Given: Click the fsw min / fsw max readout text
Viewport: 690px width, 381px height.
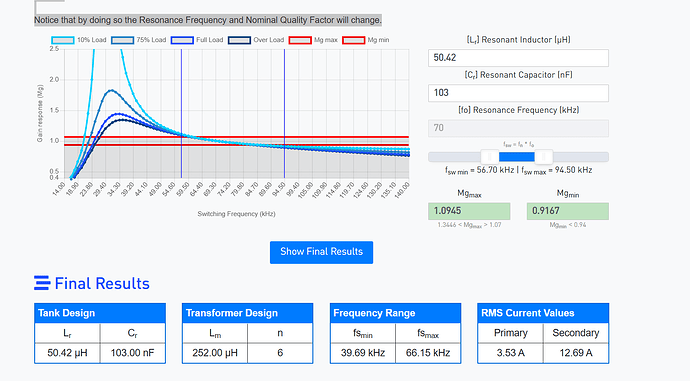Looking at the screenshot, I should coord(518,170).
